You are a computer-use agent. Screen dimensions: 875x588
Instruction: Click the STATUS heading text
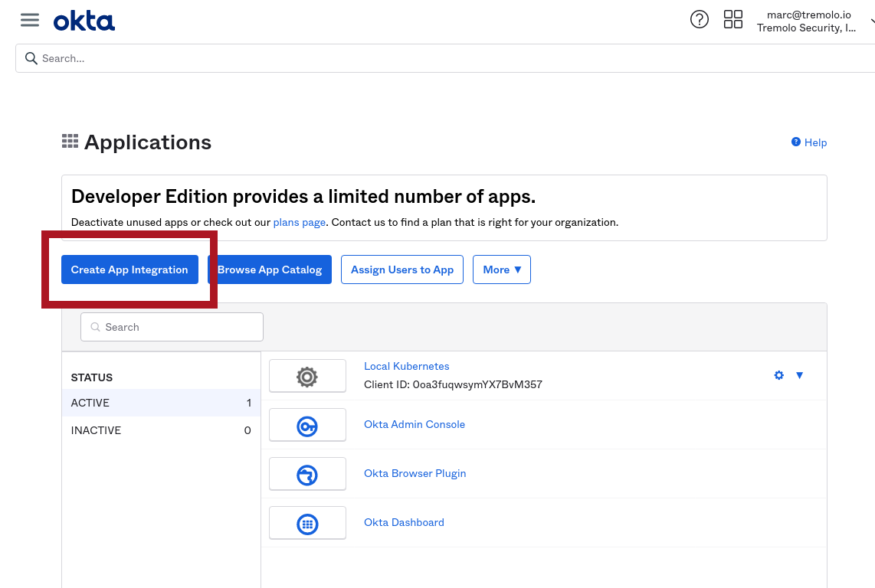click(91, 377)
